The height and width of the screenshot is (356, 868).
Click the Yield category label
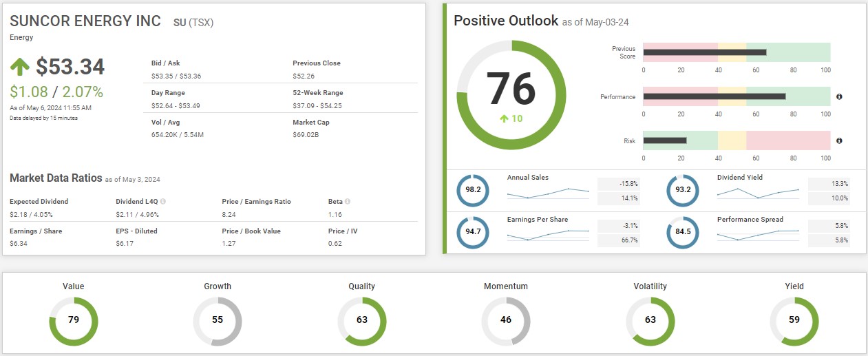pyautogui.click(x=794, y=286)
